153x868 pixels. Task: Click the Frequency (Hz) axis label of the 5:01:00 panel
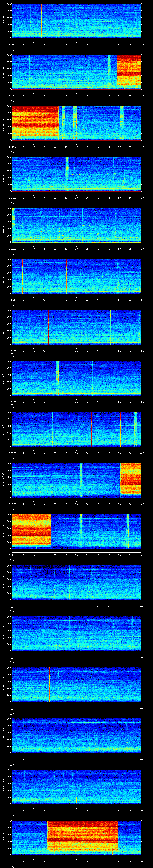[4, 21]
